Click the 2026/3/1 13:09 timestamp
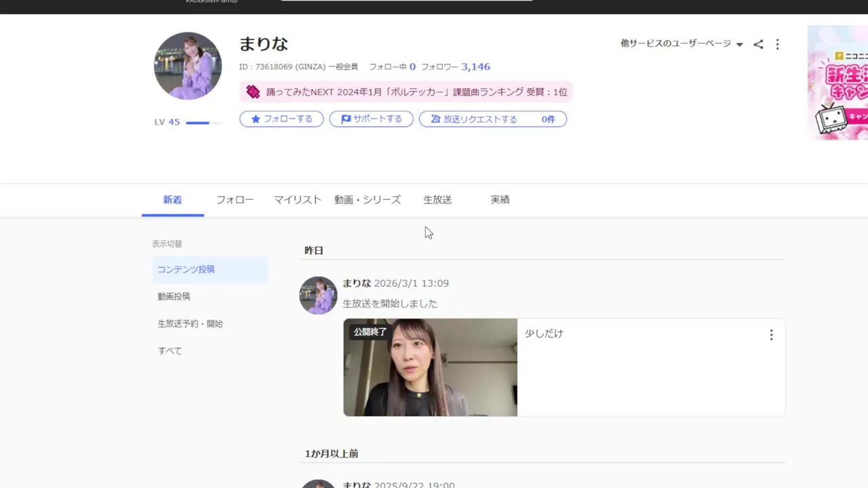868x488 pixels. point(411,283)
